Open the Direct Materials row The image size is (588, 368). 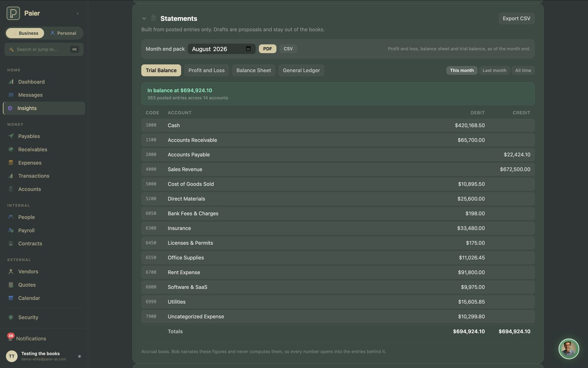click(x=338, y=199)
